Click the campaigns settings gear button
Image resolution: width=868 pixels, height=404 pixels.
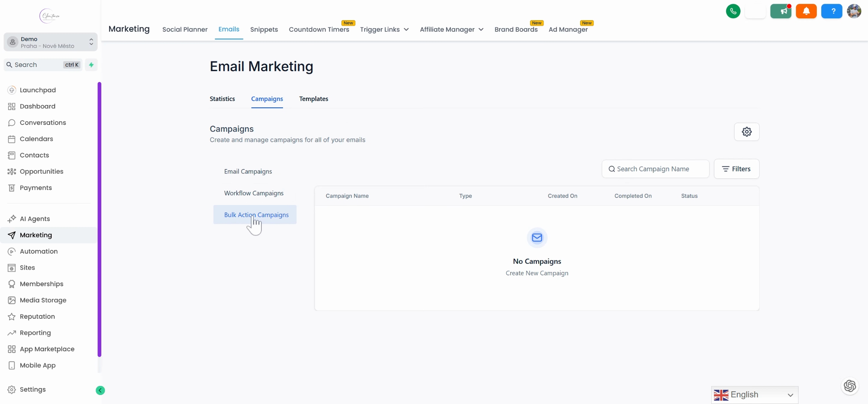pos(747,132)
